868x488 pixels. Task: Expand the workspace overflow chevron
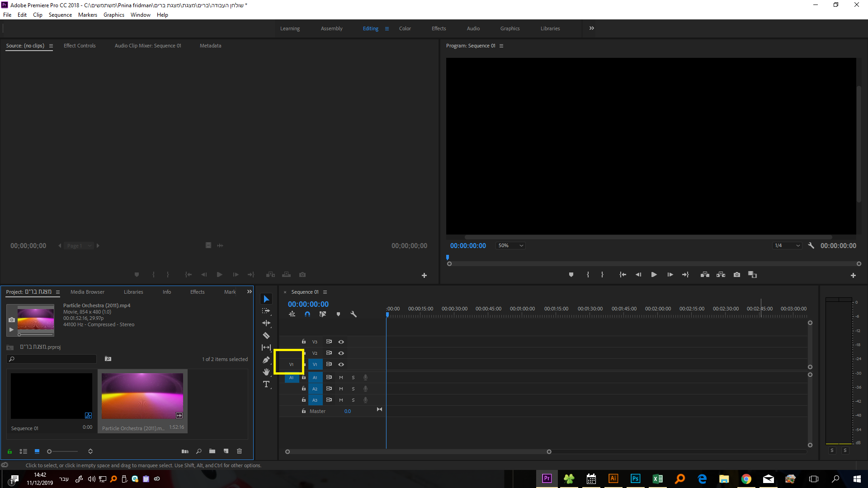point(592,28)
